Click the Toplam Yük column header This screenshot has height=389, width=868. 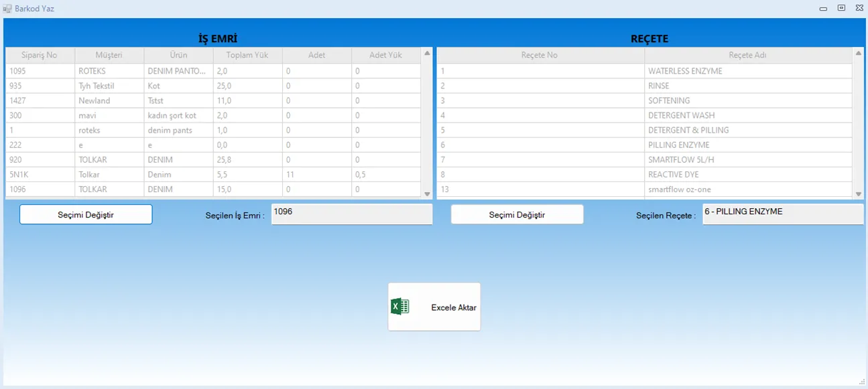coord(247,55)
